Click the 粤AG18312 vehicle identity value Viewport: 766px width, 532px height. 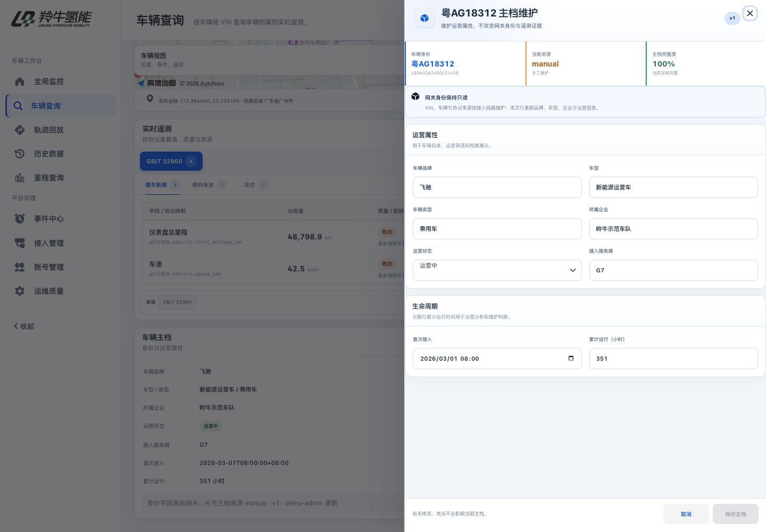point(432,64)
